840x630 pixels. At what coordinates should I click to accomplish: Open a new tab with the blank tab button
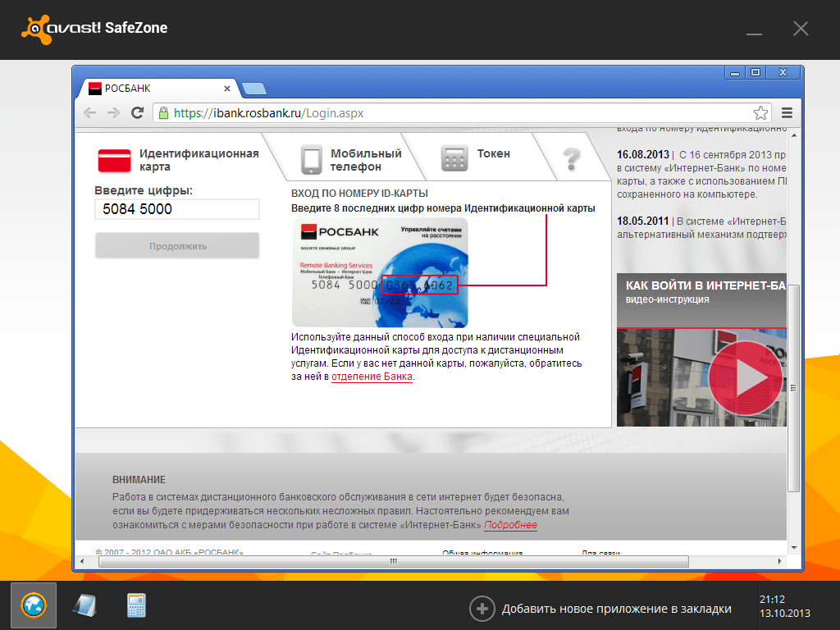click(254, 89)
